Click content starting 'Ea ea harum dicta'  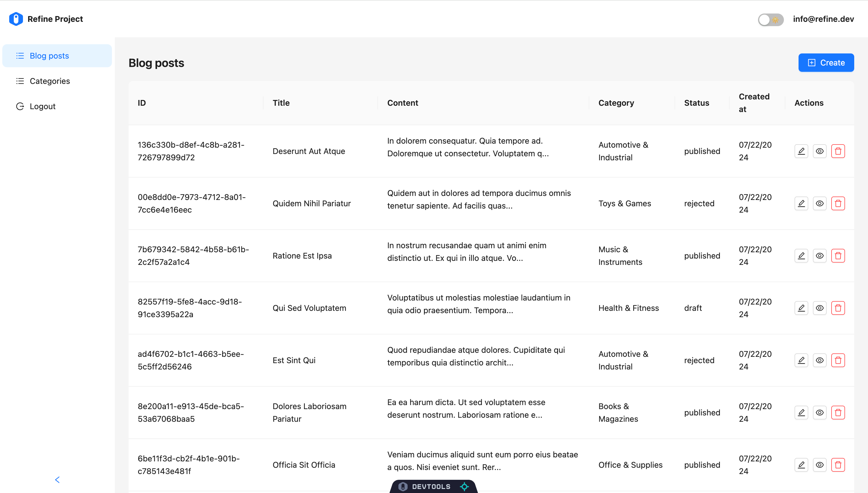tap(466, 409)
